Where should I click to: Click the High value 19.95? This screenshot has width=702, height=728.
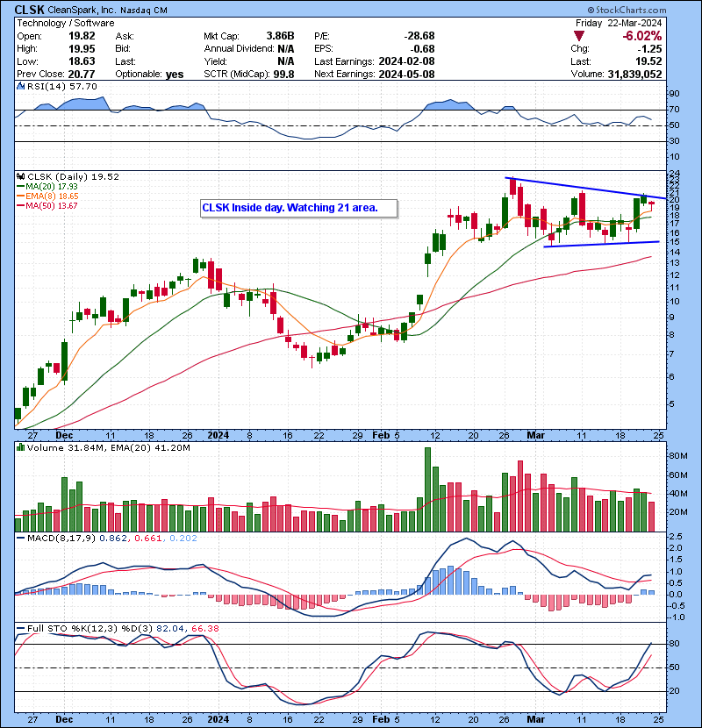click(82, 49)
